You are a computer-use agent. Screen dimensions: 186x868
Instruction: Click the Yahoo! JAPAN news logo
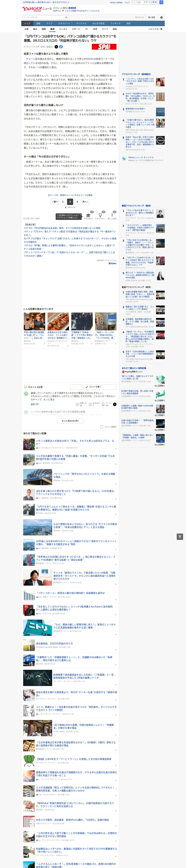click(37, 9)
